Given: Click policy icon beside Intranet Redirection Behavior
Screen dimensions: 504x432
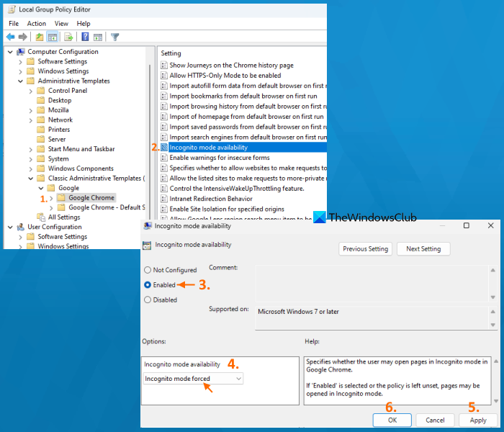Looking at the screenshot, I should pos(164,199).
